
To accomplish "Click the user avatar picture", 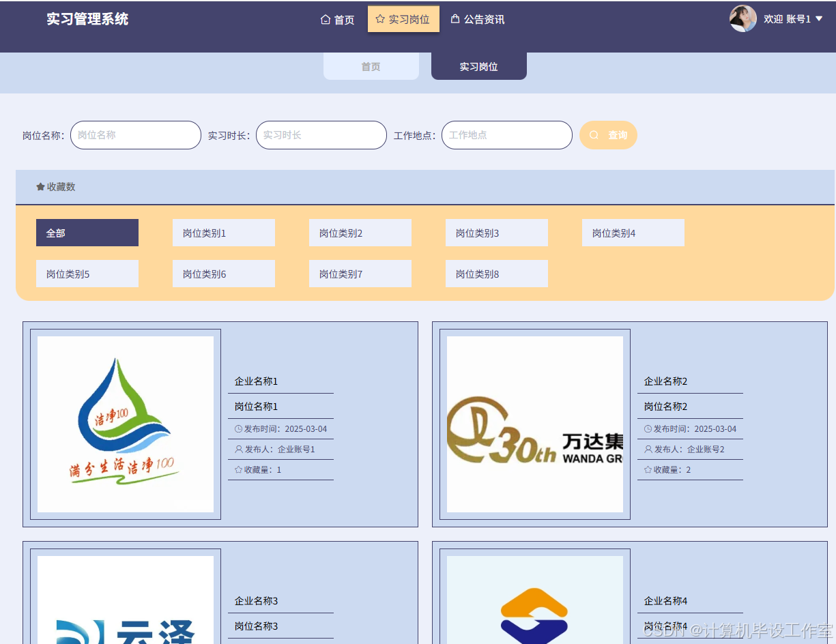I will click(x=743, y=18).
